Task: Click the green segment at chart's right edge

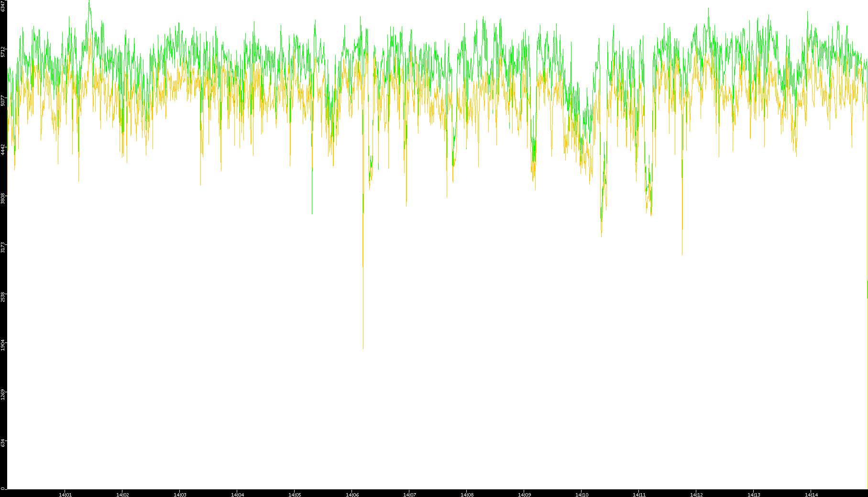Action: [x=867, y=289]
